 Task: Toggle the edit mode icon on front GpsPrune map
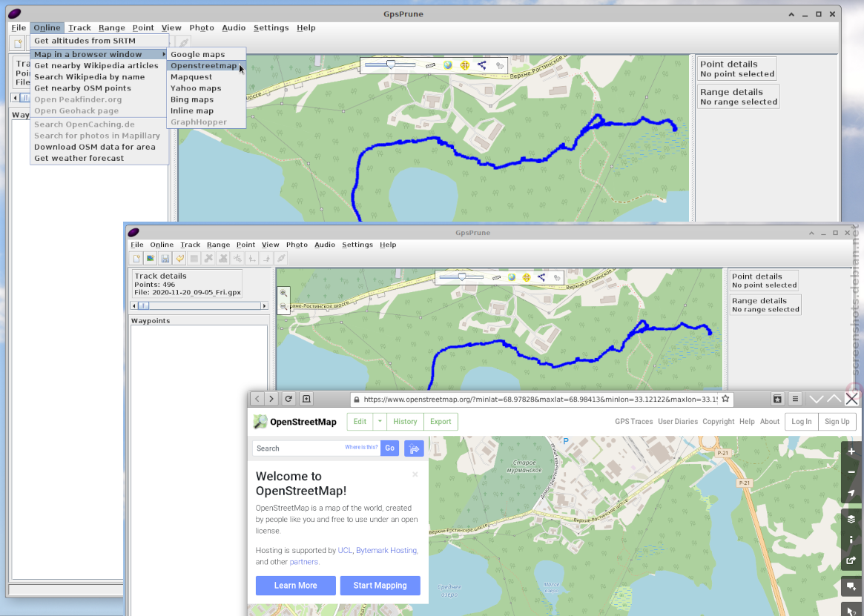click(556, 278)
